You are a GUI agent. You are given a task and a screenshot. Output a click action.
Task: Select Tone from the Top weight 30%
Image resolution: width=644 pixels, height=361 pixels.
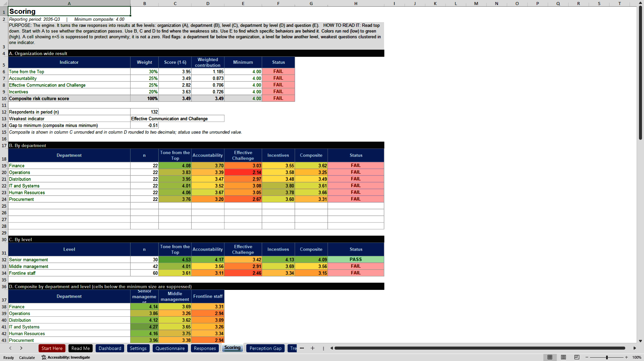tap(145, 72)
